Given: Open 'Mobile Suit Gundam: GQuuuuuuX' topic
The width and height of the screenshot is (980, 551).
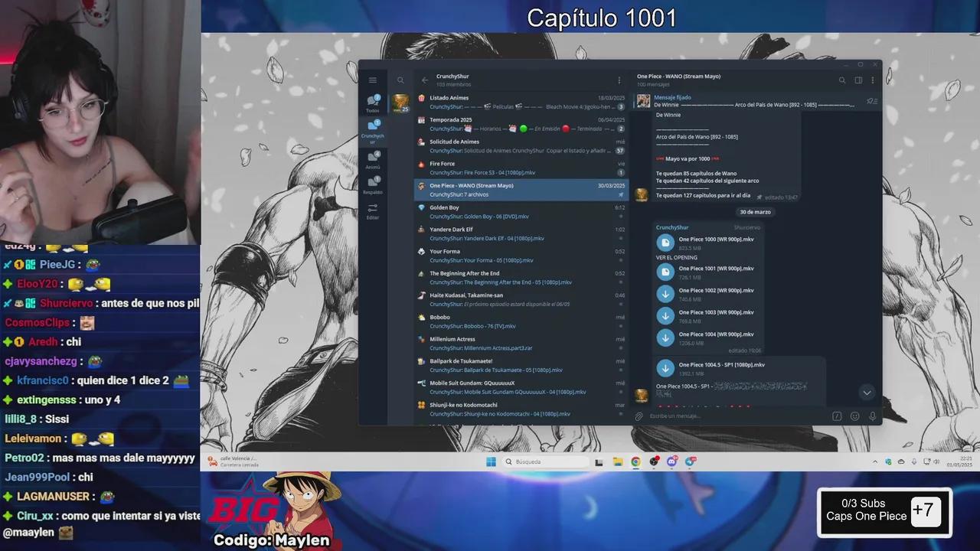Looking at the screenshot, I should pyautogui.click(x=521, y=387).
